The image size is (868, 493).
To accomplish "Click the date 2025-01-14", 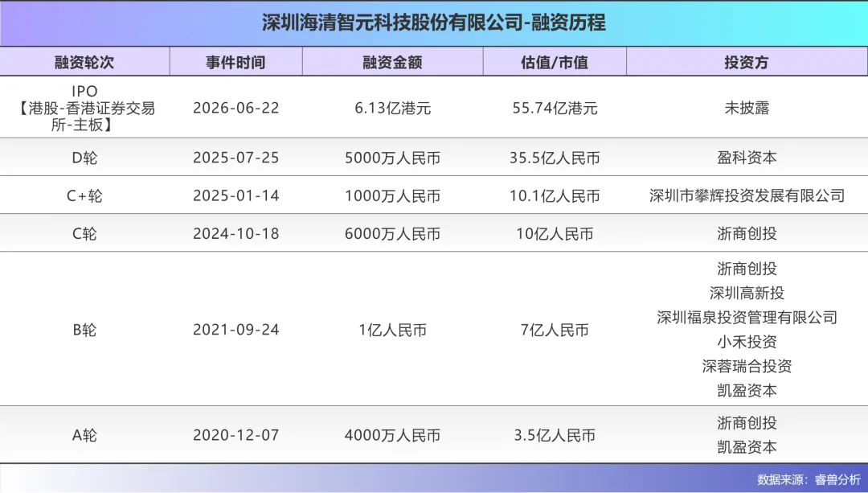I will tap(235, 195).
